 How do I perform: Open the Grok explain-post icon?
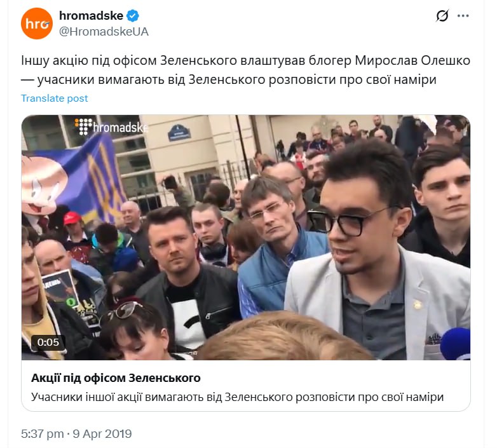click(442, 15)
